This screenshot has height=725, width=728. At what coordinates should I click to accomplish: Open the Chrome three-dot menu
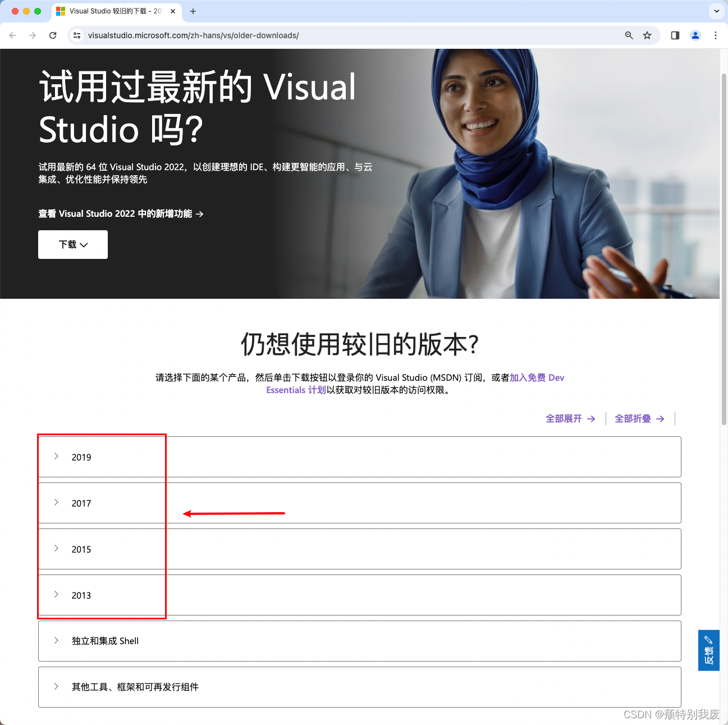point(716,35)
